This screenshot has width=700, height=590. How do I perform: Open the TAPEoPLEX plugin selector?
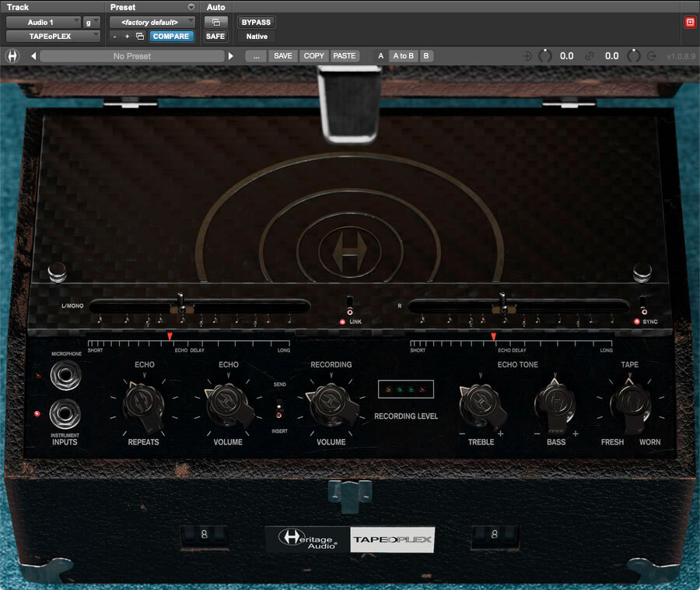[x=52, y=36]
